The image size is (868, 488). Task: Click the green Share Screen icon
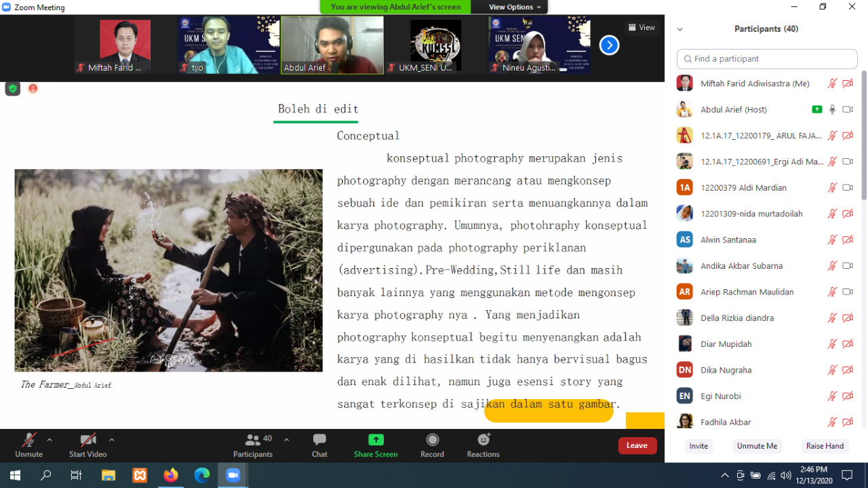376,440
